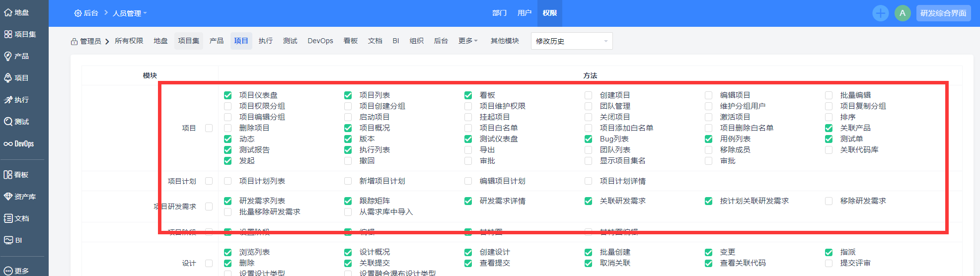
Task: Click the blue plus quick-add icon
Action: pos(880,13)
